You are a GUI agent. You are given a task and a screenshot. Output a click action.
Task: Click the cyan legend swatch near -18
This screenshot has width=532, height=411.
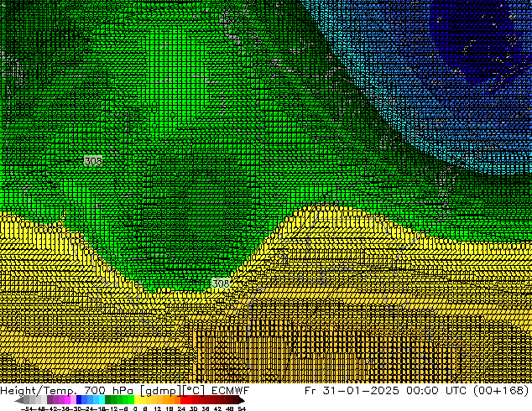click(102, 399)
